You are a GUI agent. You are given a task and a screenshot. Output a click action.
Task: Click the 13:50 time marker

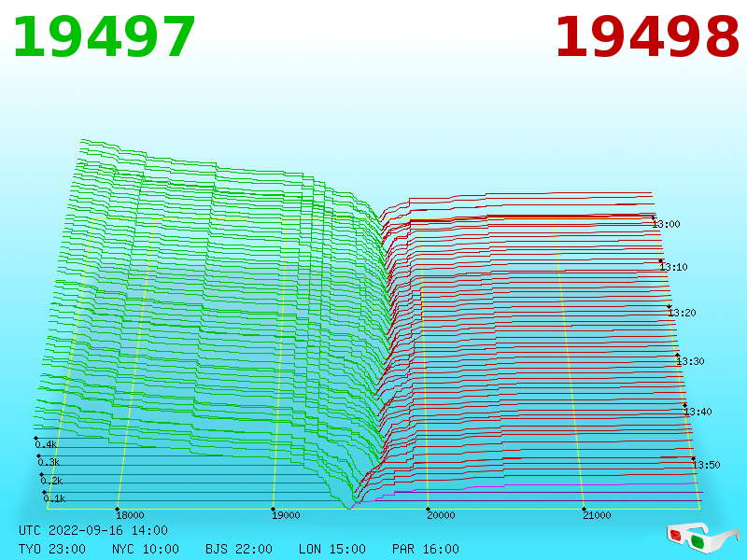706,465
